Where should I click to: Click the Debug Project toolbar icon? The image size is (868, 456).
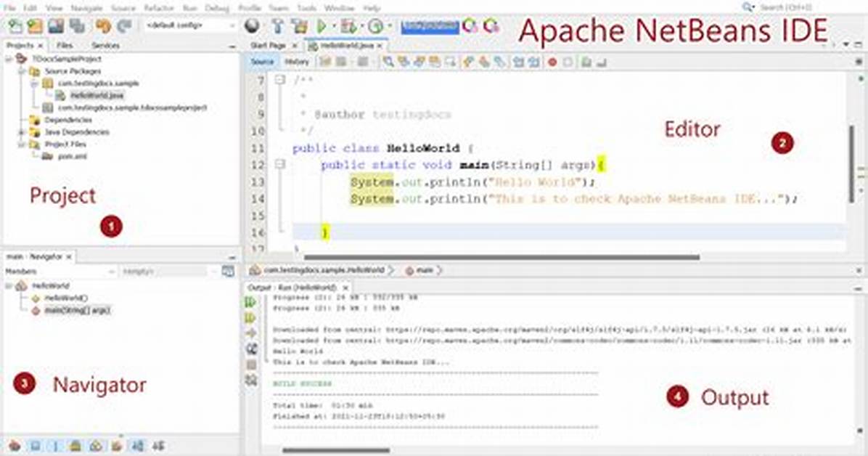[348, 25]
